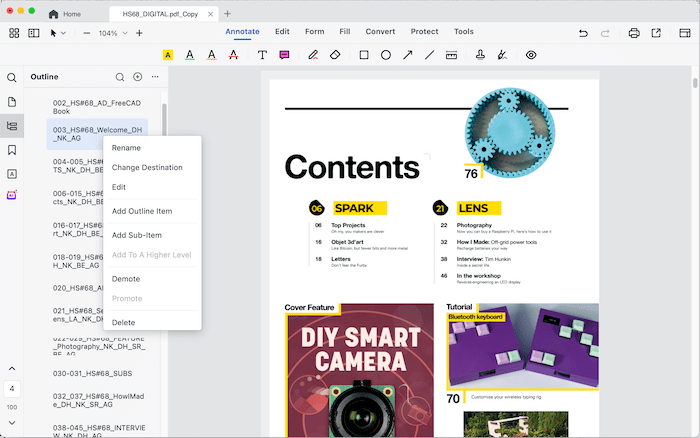Select the arrow drawing tool
This screenshot has height=438, width=700.
[408, 55]
